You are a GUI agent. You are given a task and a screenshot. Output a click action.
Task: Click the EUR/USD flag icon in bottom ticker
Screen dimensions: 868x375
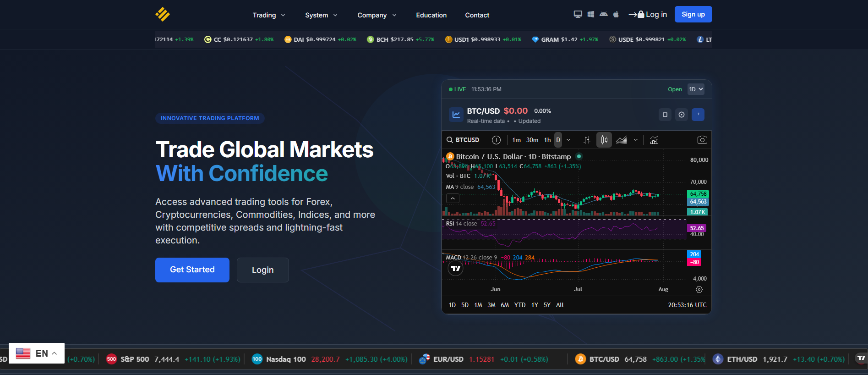click(x=425, y=359)
